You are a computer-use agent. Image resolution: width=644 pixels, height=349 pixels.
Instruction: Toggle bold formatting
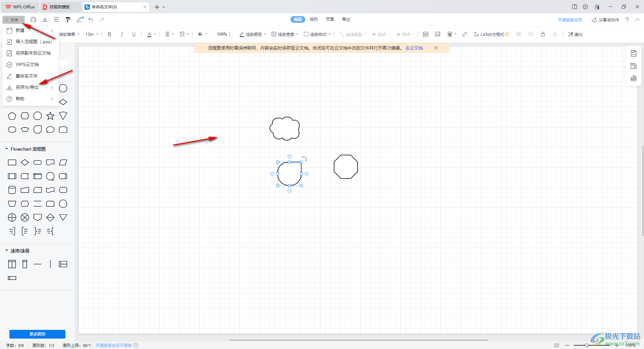[x=109, y=34]
